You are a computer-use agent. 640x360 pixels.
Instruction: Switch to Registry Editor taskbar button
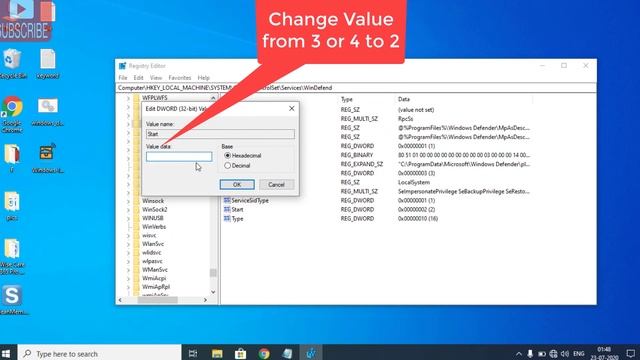[311, 353]
